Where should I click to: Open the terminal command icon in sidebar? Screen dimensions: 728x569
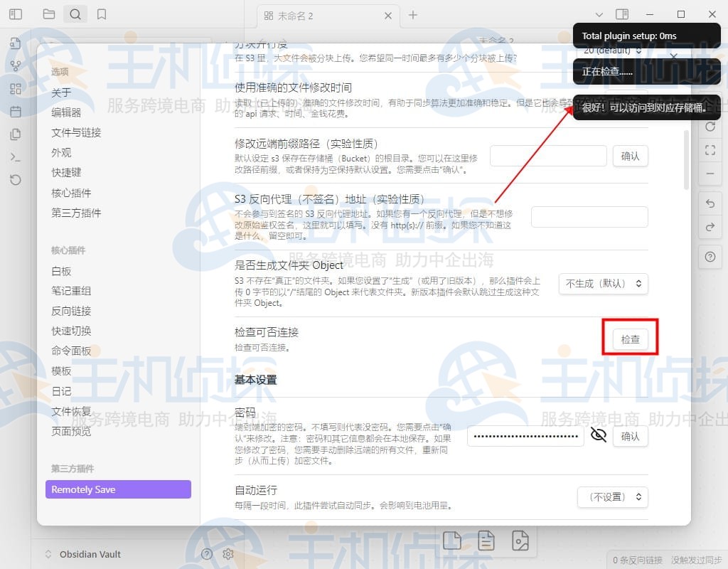click(16, 157)
